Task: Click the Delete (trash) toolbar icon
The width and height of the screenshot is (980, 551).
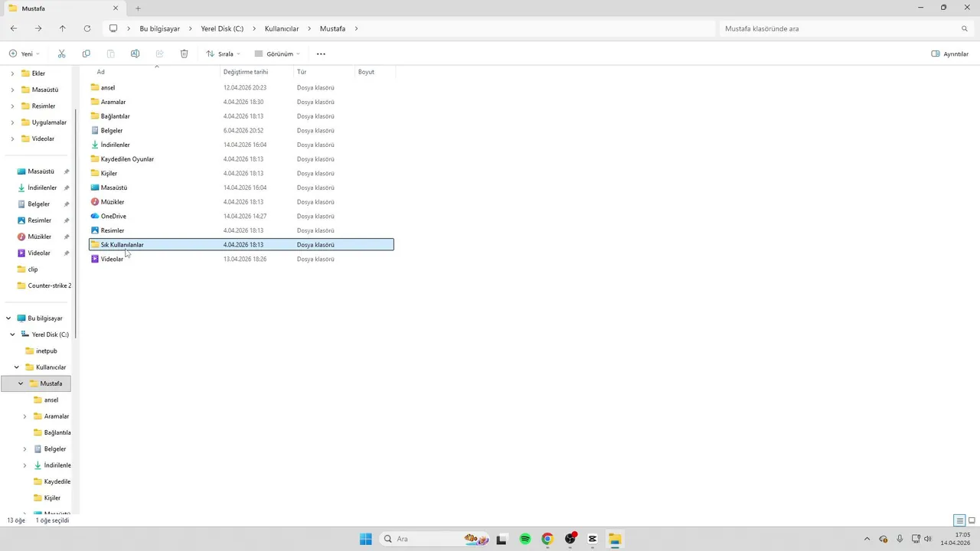Action: (x=184, y=54)
